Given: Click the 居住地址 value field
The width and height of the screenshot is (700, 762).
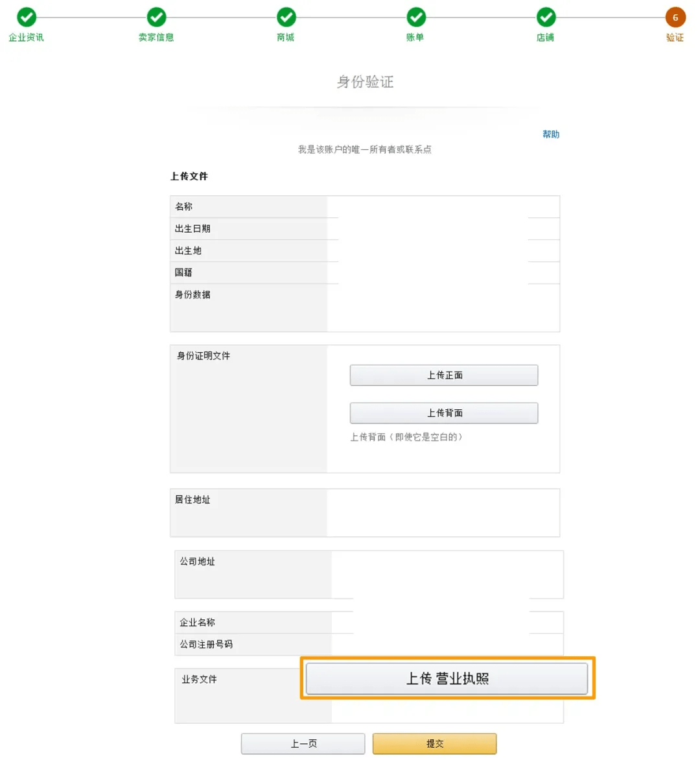Looking at the screenshot, I should (443, 512).
